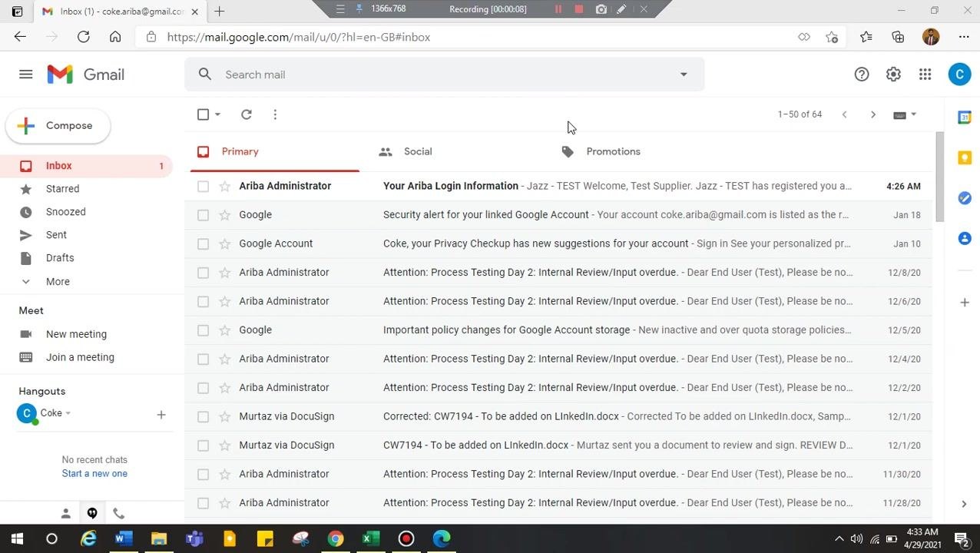Click the mail list vertical scrollbar

coord(939,177)
